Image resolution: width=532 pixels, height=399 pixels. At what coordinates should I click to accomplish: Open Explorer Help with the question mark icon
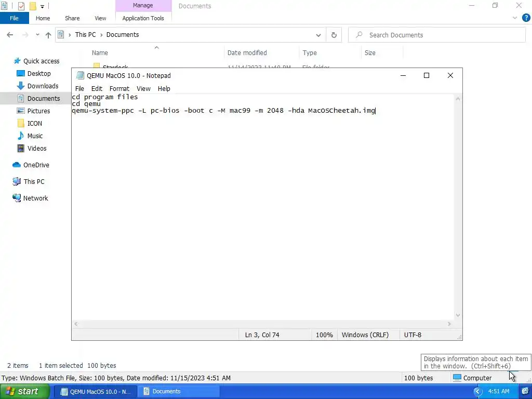[526, 18]
